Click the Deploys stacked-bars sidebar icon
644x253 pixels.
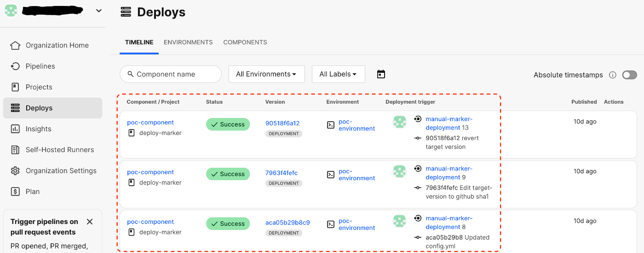(15, 108)
